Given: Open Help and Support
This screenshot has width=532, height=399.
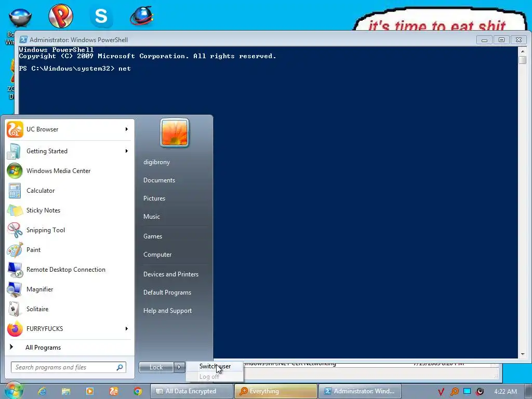Looking at the screenshot, I should [x=168, y=311].
